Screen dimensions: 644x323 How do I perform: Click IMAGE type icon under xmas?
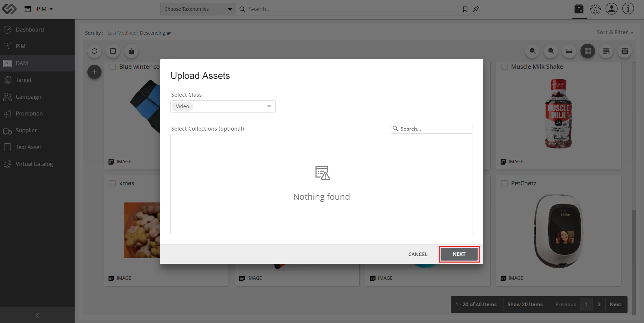pos(111,278)
